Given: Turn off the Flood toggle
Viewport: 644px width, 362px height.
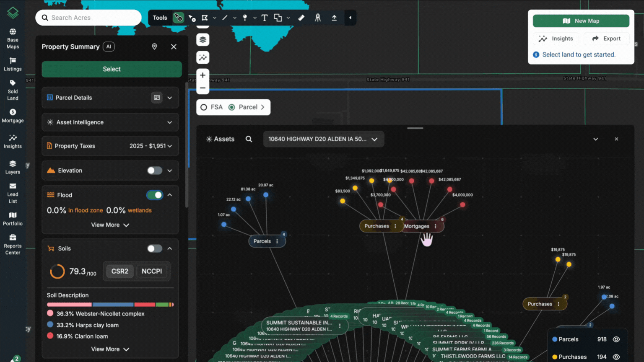Looking at the screenshot, I should point(155,195).
